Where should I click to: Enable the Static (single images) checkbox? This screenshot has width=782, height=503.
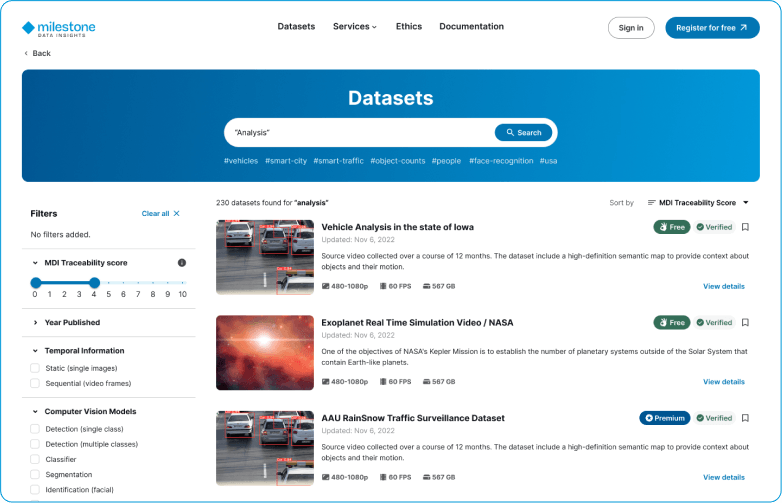(35, 369)
